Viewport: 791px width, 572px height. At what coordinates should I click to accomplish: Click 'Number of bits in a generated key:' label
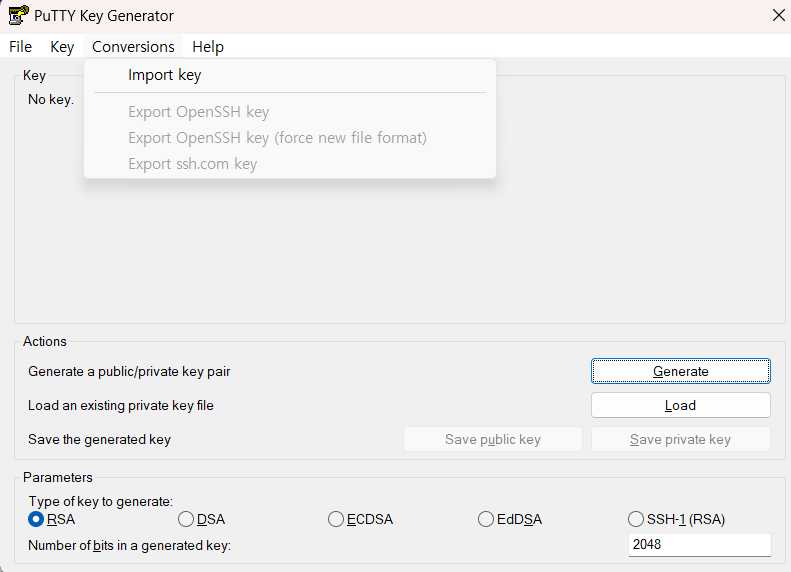pos(129,545)
